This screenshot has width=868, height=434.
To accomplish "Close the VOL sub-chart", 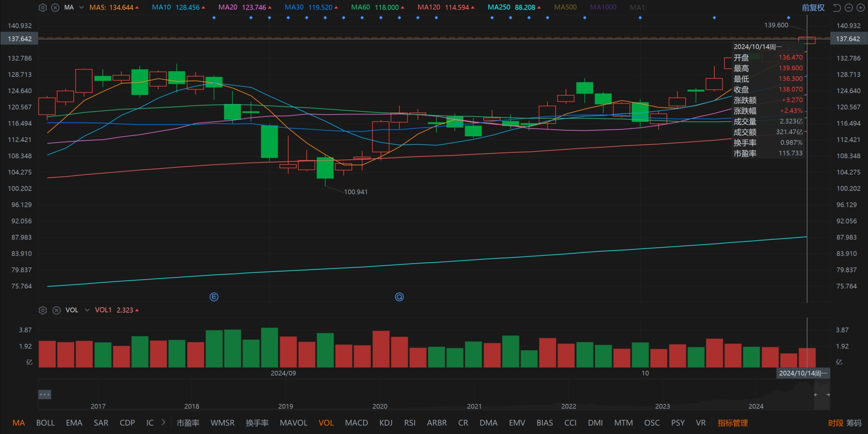I will pos(56,310).
